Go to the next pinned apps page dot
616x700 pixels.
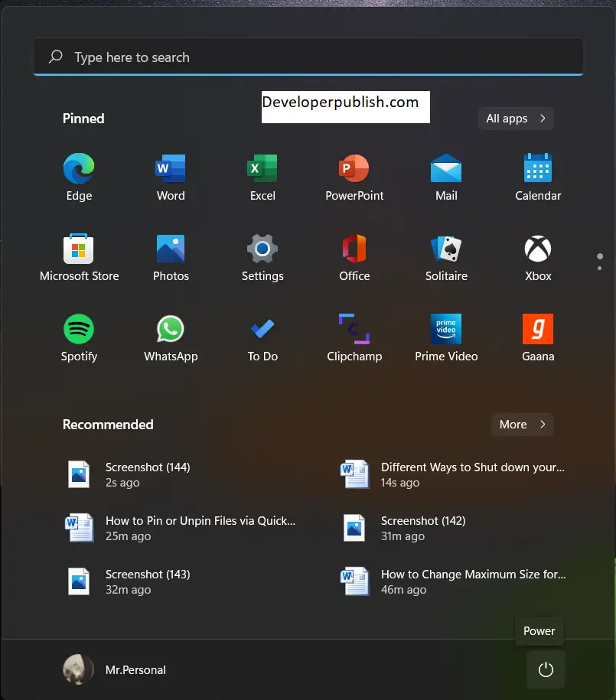599,268
